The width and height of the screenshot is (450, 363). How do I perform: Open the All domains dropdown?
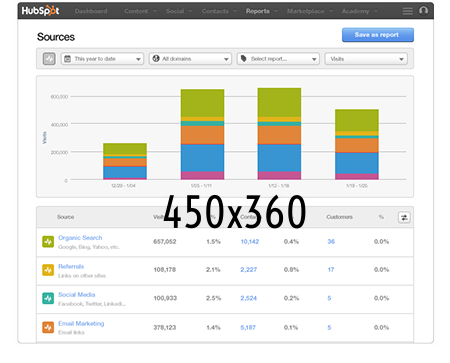point(190,59)
